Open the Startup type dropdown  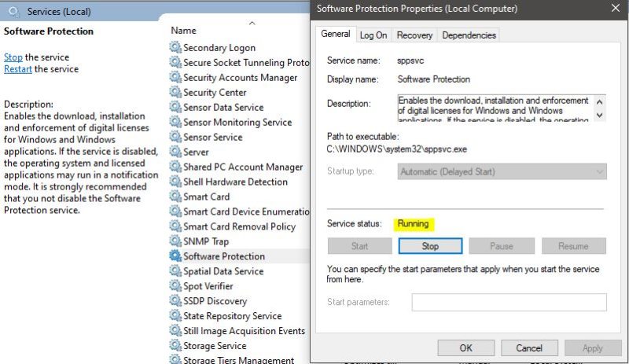tap(502, 171)
